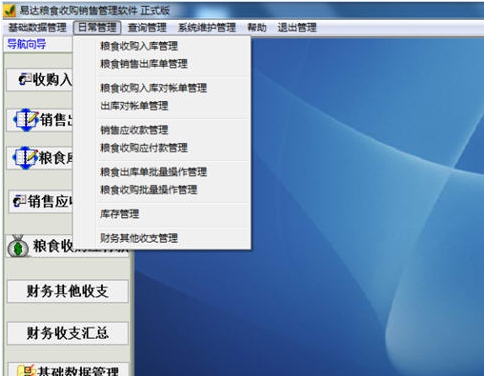484x376 pixels.
Task: Open the 帮助 menu
Action: [x=257, y=27]
